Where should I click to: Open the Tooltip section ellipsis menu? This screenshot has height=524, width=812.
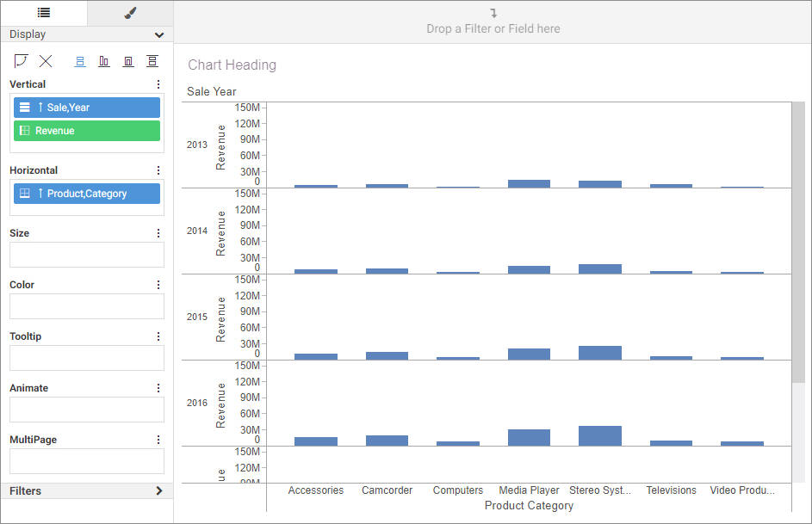(158, 336)
